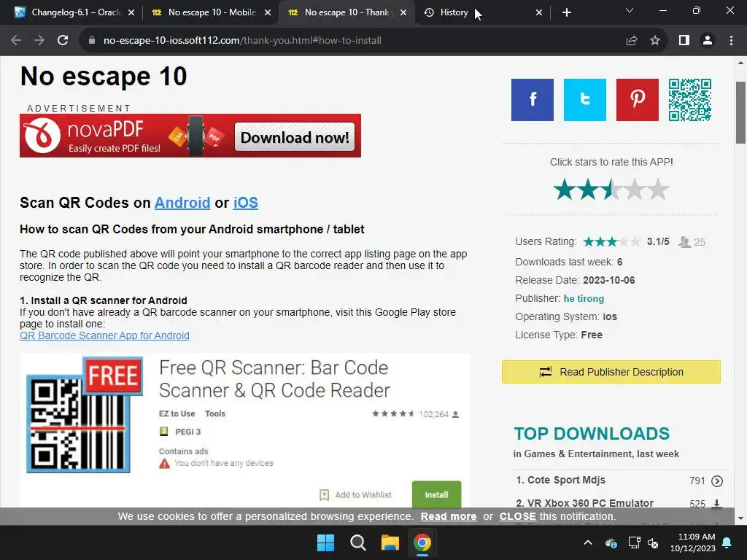Share this page icon in address bar

(x=632, y=41)
